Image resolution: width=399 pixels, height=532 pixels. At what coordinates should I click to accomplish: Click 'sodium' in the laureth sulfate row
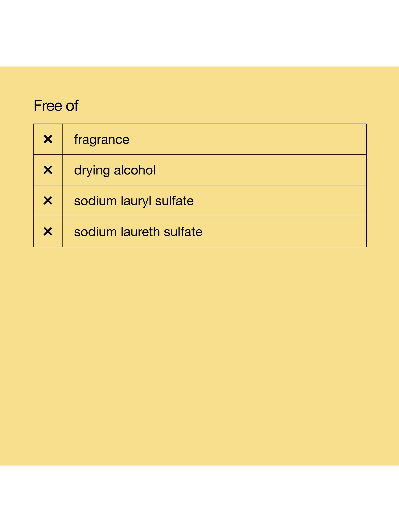point(95,232)
